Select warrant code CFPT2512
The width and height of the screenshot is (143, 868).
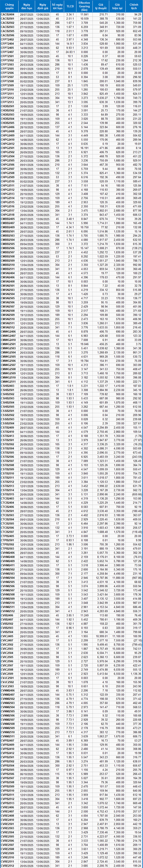[8, 98]
